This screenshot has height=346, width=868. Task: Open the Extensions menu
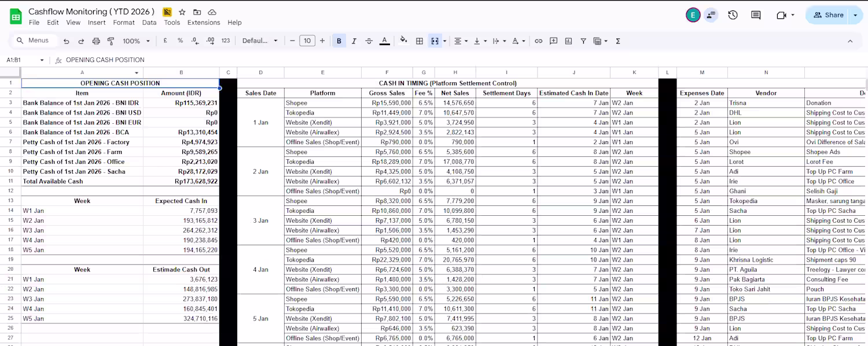[x=204, y=23]
